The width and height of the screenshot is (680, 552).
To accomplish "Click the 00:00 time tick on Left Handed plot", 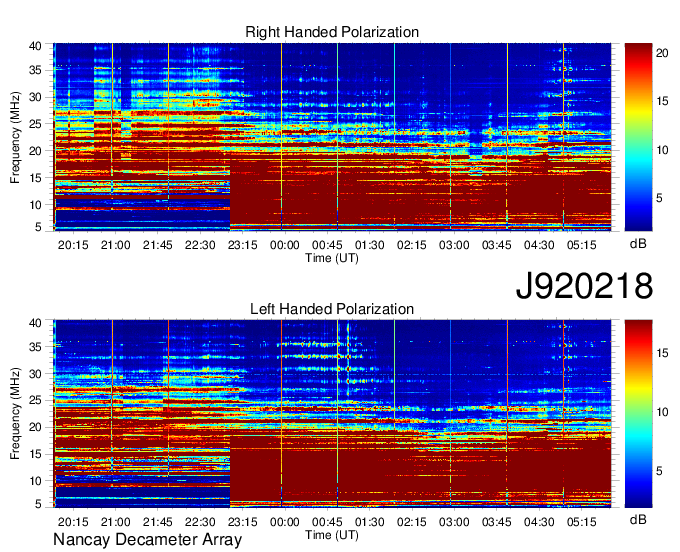I will tap(285, 522).
